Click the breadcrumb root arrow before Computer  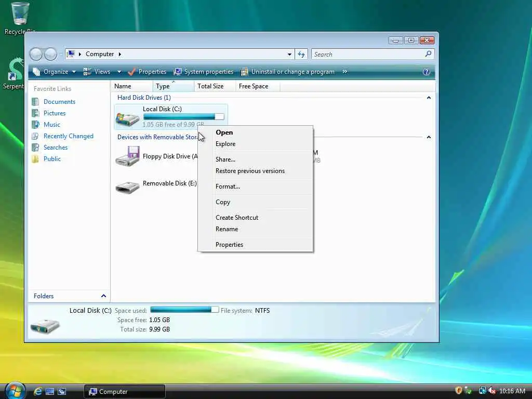79,54
